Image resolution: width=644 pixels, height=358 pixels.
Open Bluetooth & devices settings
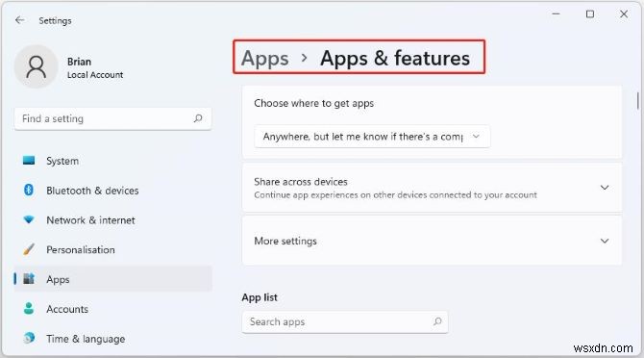(x=113, y=191)
